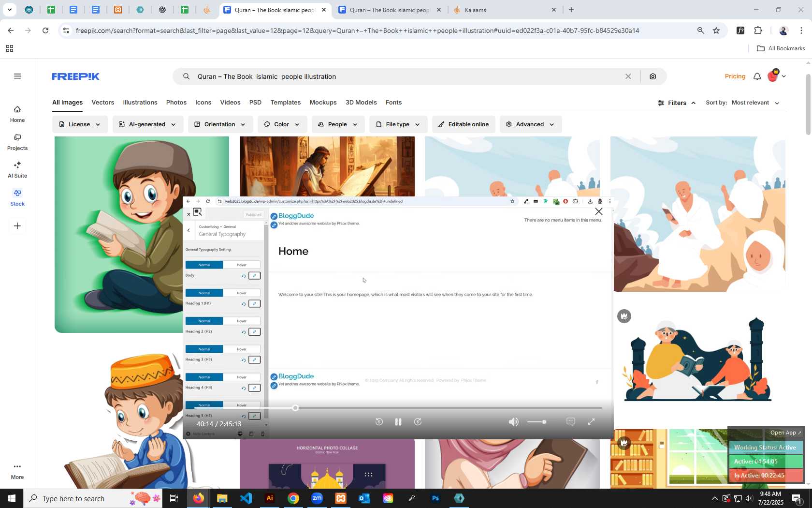Open Visual Studio Code from taskbar
Image resolution: width=812 pixels, height=508 pixels.
click(x=246, y=498)
